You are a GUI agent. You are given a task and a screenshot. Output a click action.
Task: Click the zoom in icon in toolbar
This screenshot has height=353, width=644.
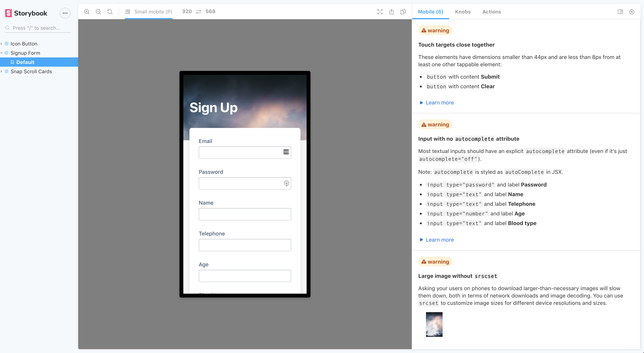(x=87, y=11)
